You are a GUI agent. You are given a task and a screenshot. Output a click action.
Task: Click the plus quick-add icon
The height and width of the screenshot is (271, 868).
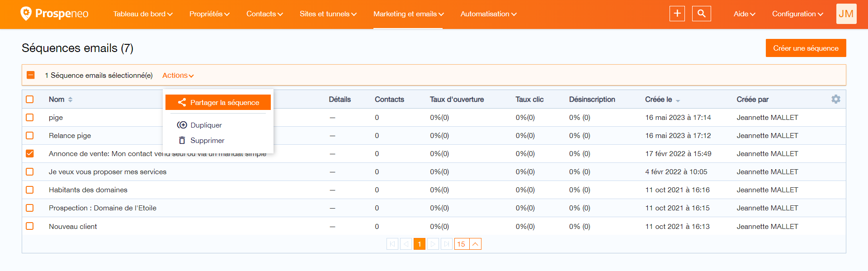(677, 14)
